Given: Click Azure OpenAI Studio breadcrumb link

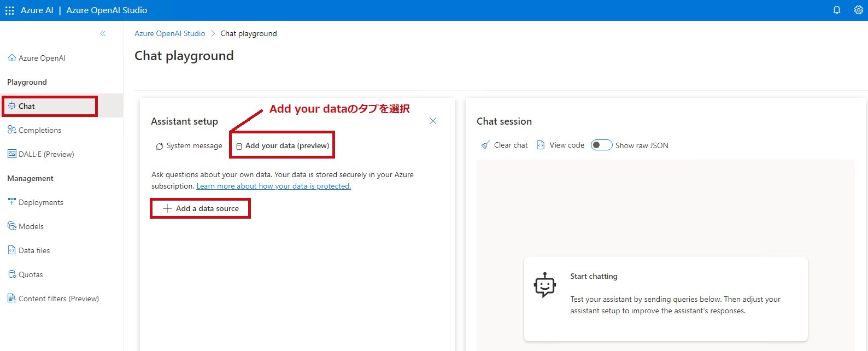Looking at the screenshot, I should (x=170, y=33).
